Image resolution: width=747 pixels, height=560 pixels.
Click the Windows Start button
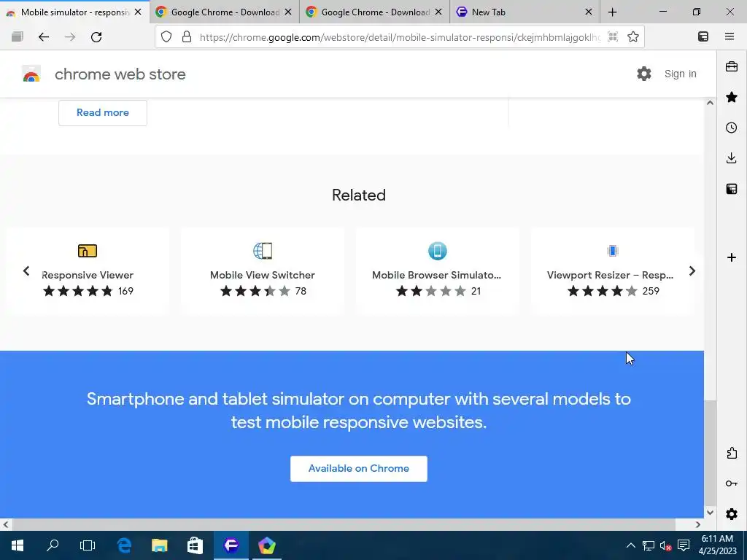pos(18,545)
